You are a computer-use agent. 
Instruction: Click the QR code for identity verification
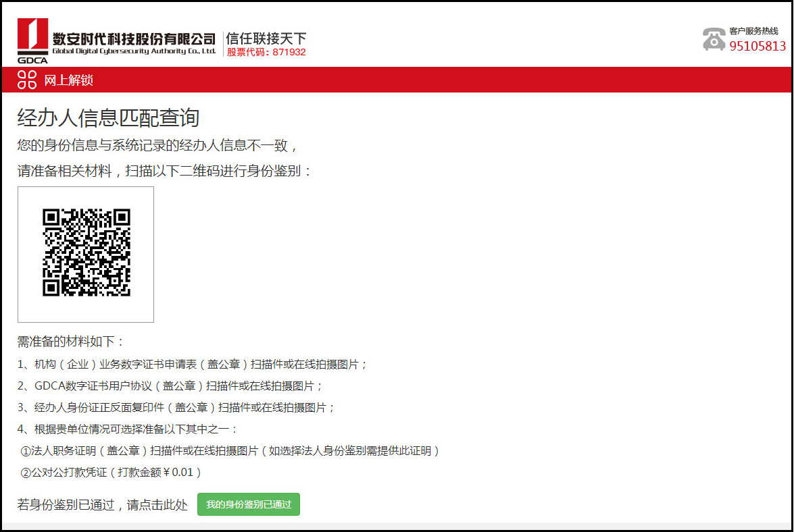tap(86, 252)
